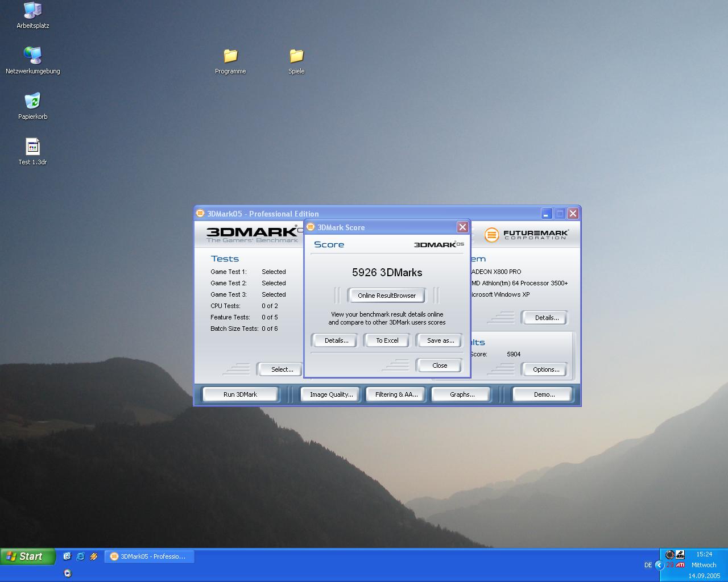728x582 pixels.
Task: Click the Game Test 2 label
Action: tap(229, 283)
